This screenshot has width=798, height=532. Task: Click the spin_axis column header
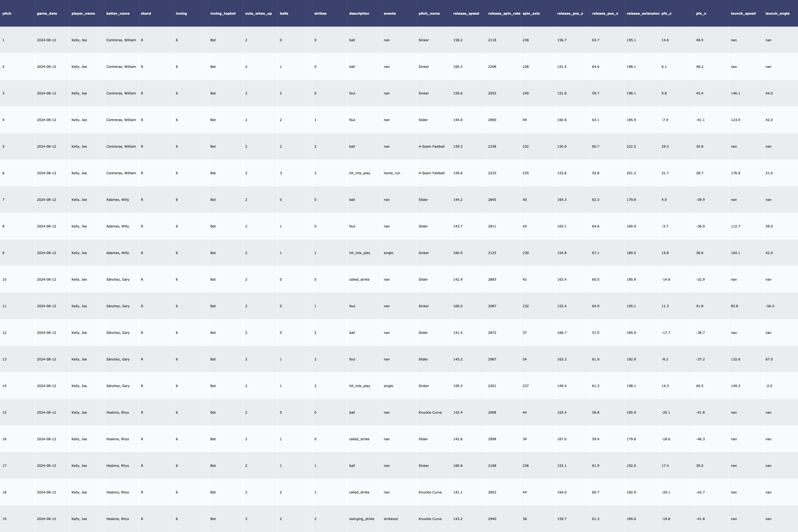[x=531, y=14]
